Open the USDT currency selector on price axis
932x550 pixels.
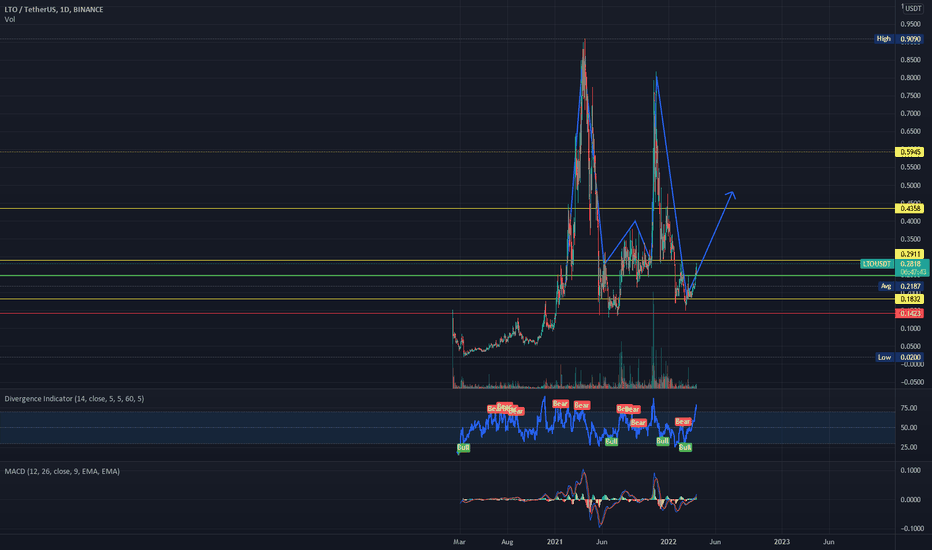point(912,8)
